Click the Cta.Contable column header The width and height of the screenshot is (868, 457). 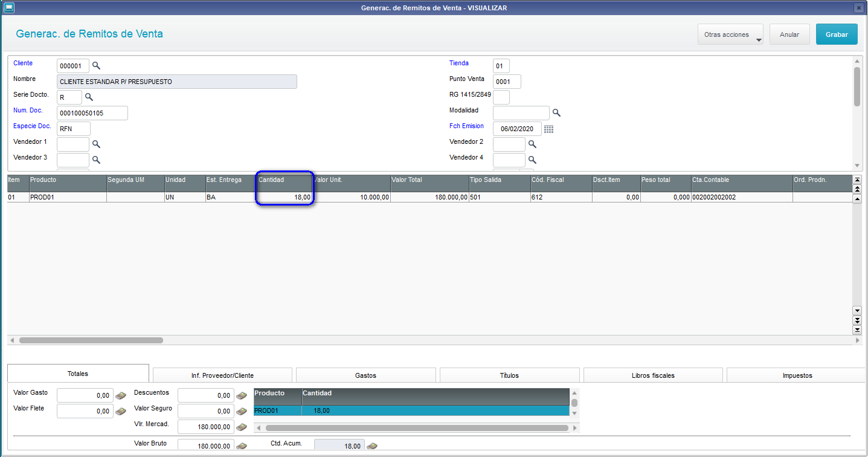pos(742,184)
